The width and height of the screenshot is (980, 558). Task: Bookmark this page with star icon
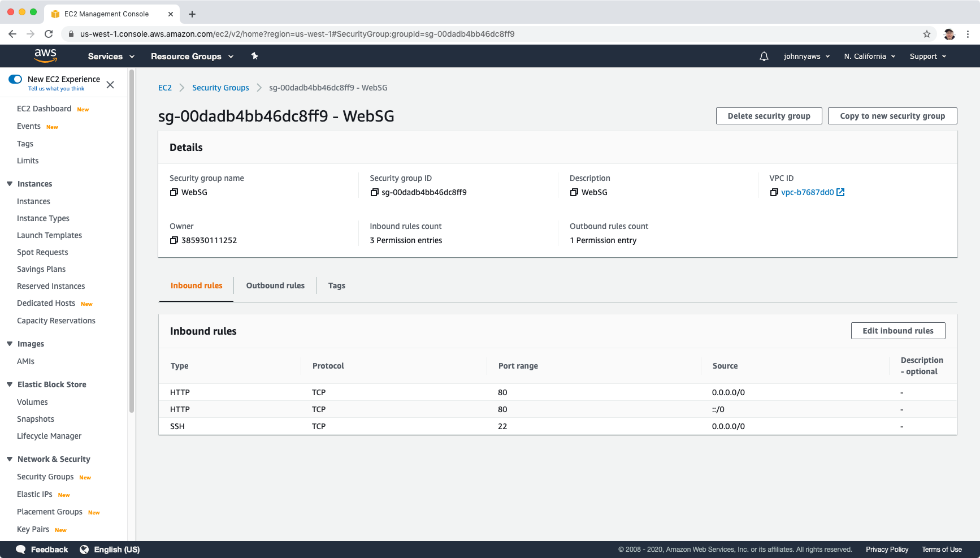(x=927, y=34)
